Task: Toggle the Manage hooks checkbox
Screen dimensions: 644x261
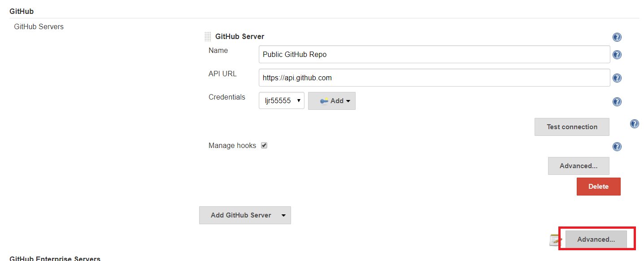Action: 264,145
